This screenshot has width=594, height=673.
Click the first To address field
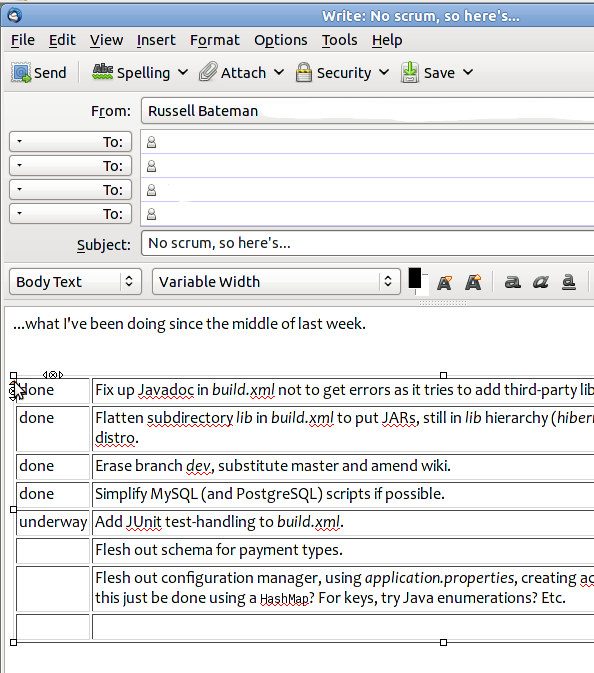(x=367, y=142)
